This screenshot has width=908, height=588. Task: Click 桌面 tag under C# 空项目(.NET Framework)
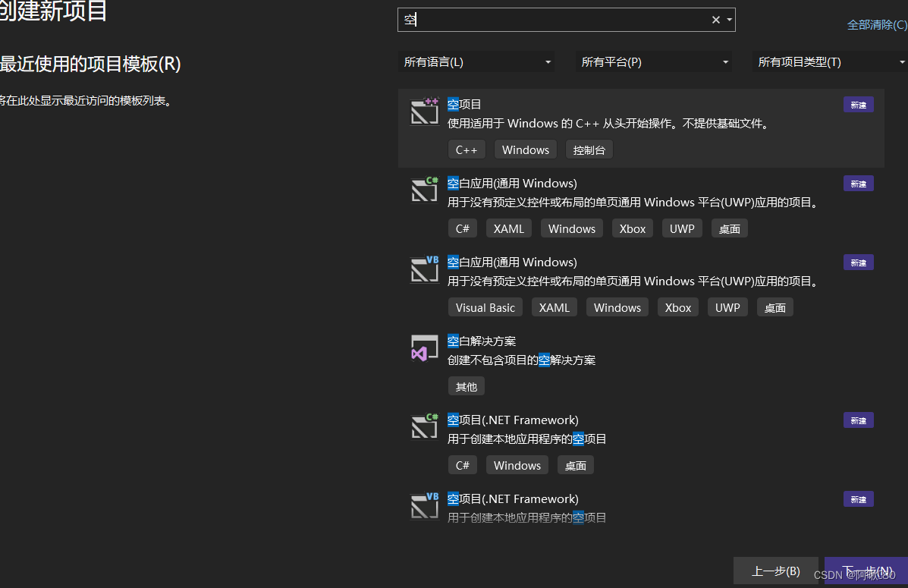(576, 465)
